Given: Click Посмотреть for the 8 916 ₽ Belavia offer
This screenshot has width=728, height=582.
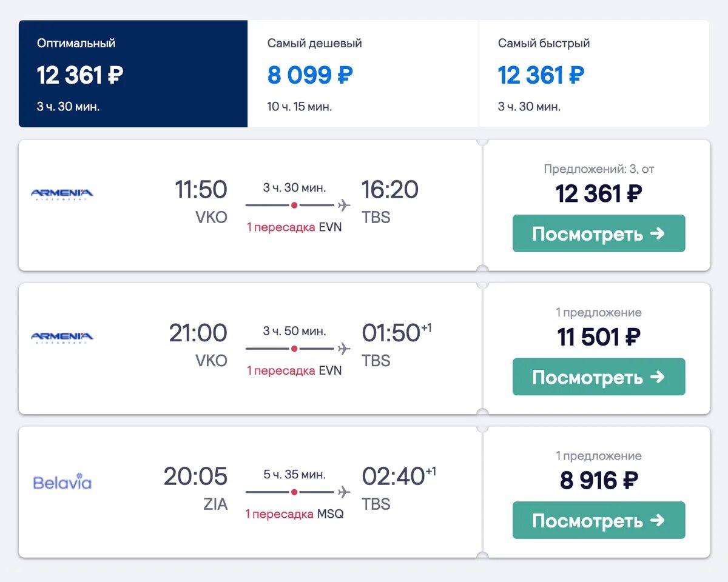Looking at the screenshot, I should coord(598,520).
